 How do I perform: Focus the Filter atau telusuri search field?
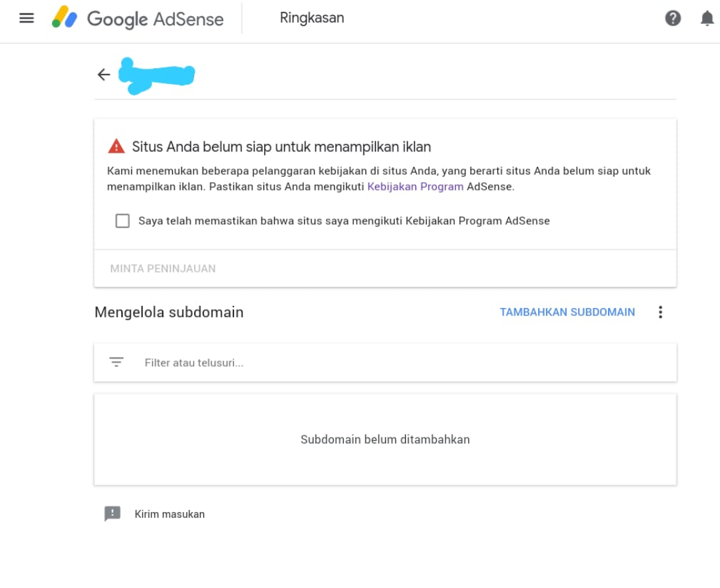coord(385,363)
